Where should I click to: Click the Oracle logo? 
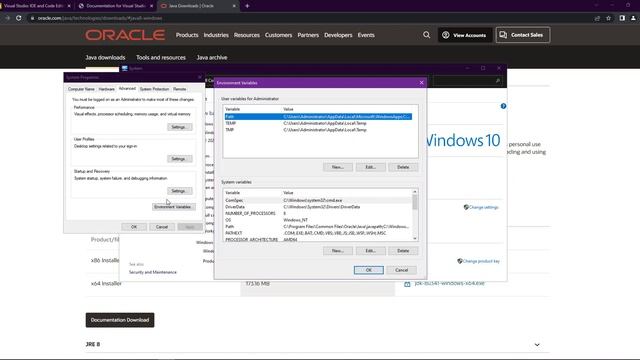125,35
